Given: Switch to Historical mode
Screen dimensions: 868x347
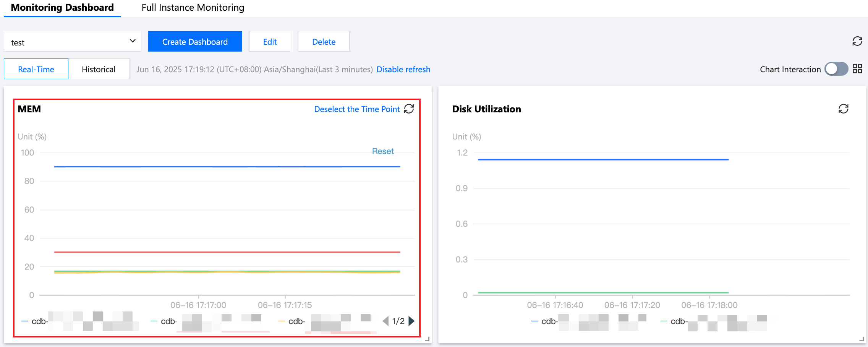Looking at the screenshot, I should pyautogui.click(x=99, y=69).
